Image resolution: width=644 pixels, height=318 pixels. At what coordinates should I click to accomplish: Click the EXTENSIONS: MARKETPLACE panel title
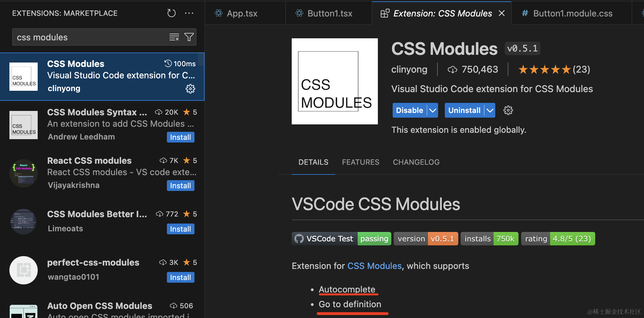pyautogui.click(x=65, y=13)
